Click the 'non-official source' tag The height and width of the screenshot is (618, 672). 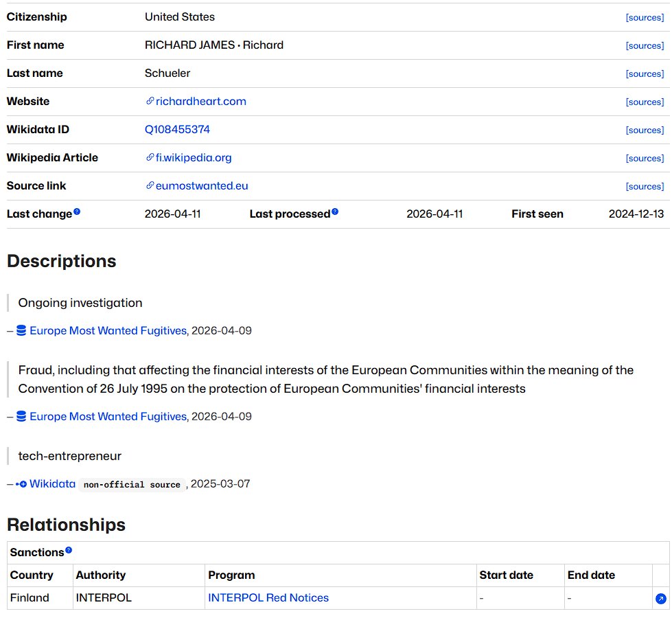pos(132,485)
